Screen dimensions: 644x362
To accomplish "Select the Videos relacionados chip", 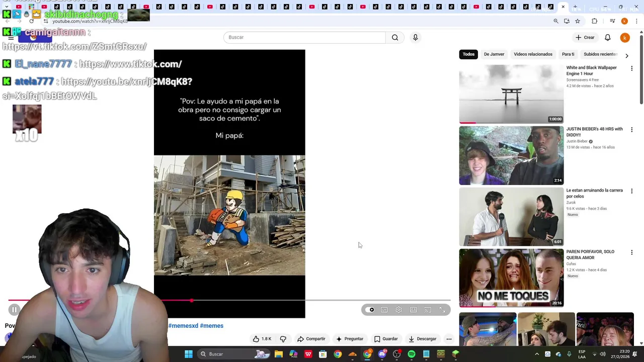I will (533, 54).
